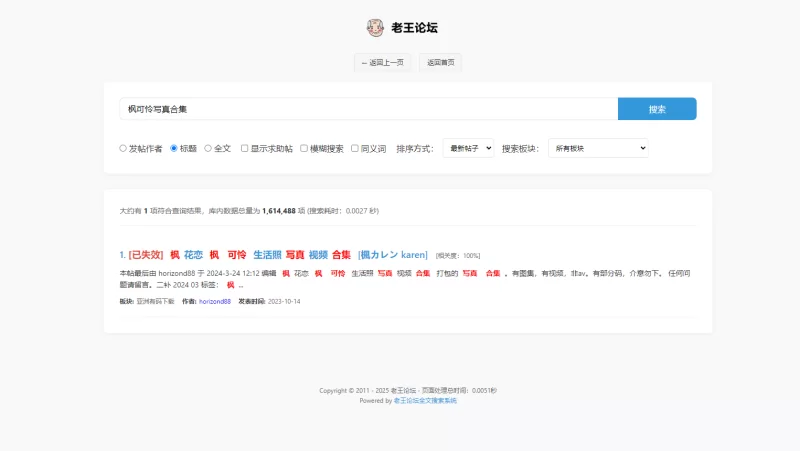This screenshot has width=800, height=451.
Task: Open the 排序方式 最新帖子 dropdown
Action: click(468, 148)
